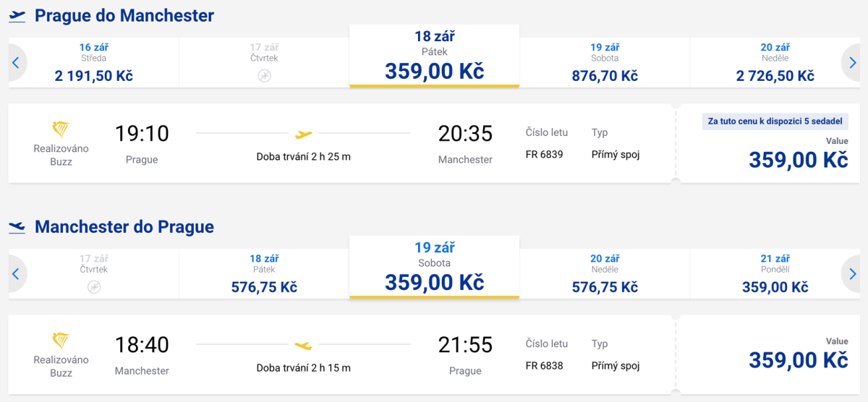Select outbound date 20 zář Neděle
The image size is (868, 402).
click(x=775, y=63)
